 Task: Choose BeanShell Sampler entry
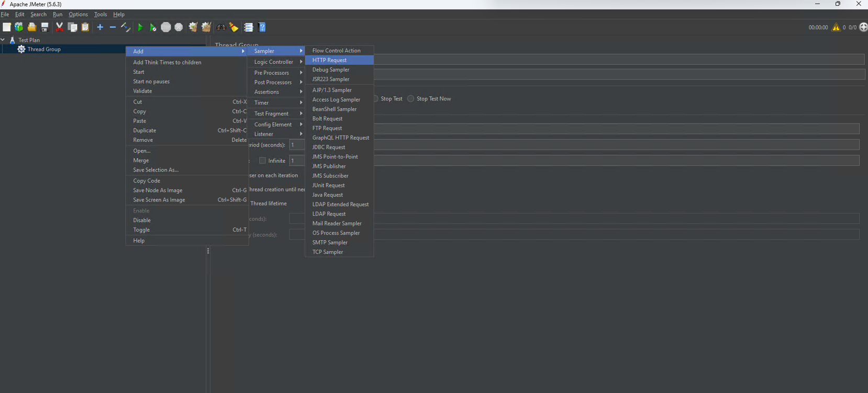[339, 109]
